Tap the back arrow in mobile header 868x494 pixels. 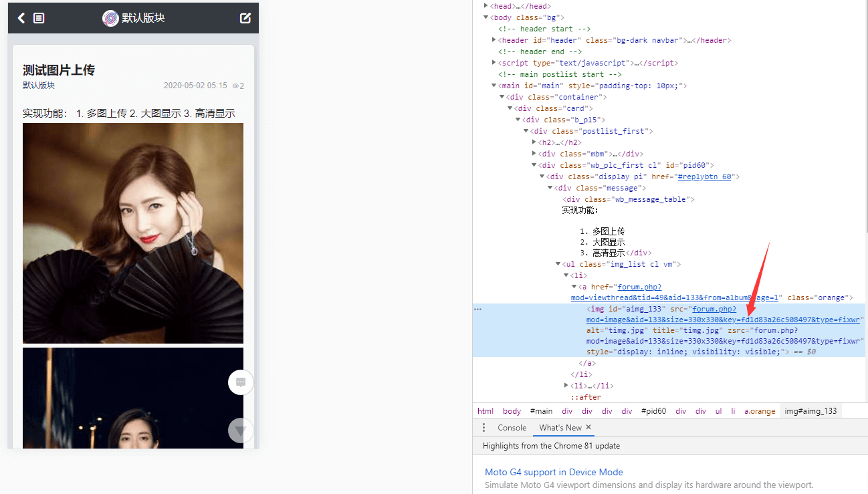click(21, 18)
